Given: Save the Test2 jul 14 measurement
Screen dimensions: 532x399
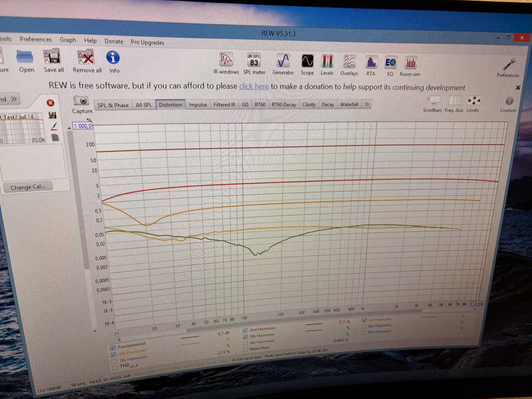Looking at the screenshot, I should [52, 115].
